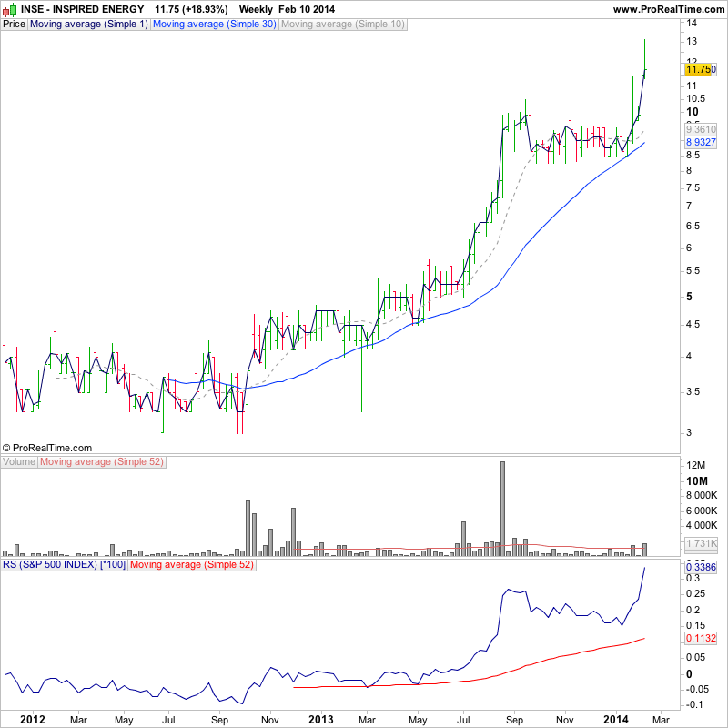
Task: Click the 0.05 label on RS axis
Action: pos(694,657)
